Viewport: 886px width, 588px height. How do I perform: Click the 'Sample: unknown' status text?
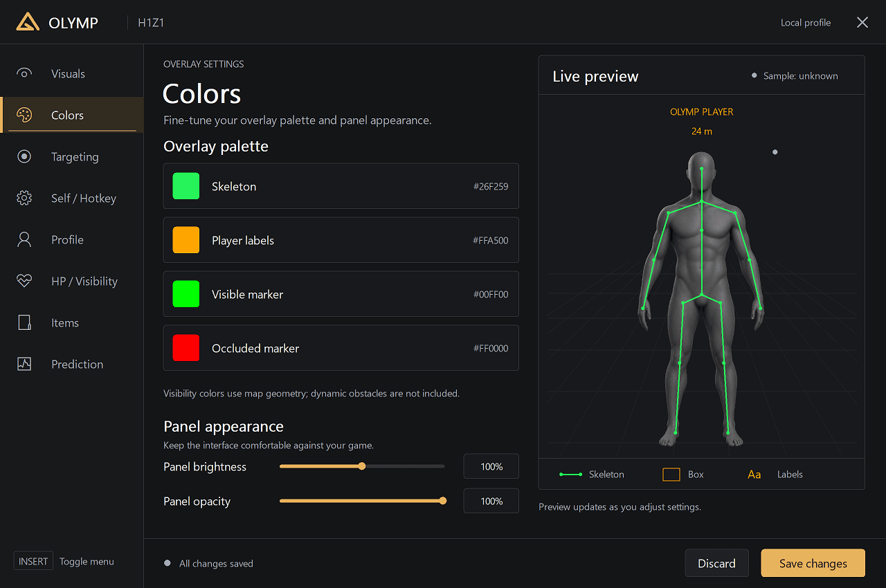coord(801,76)
